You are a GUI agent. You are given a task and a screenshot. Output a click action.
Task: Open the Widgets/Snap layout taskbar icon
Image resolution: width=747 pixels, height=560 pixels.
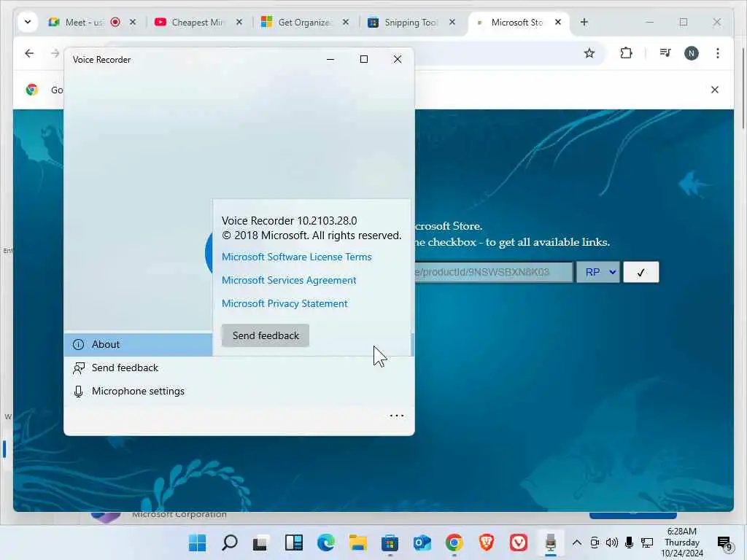point(293,542)
